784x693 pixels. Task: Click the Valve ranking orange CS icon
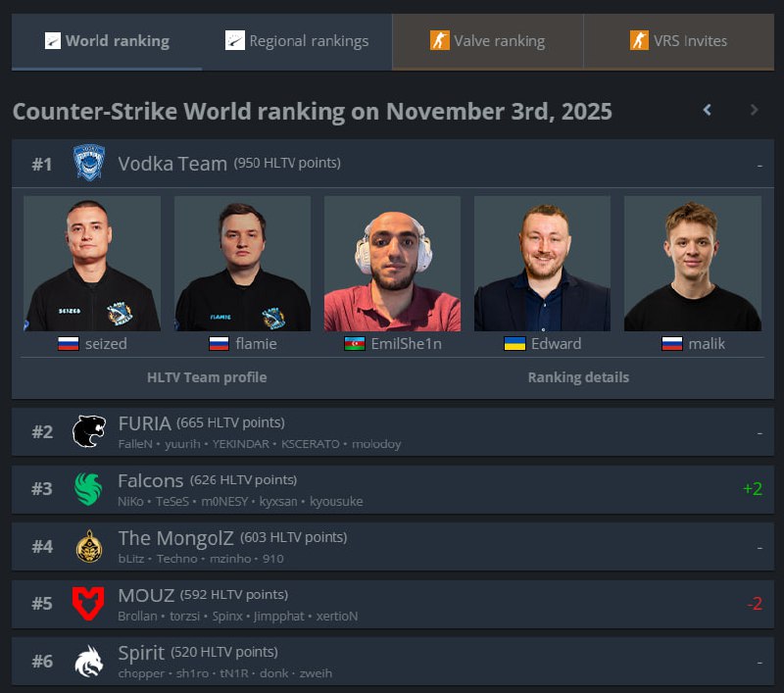click(439, 40)
